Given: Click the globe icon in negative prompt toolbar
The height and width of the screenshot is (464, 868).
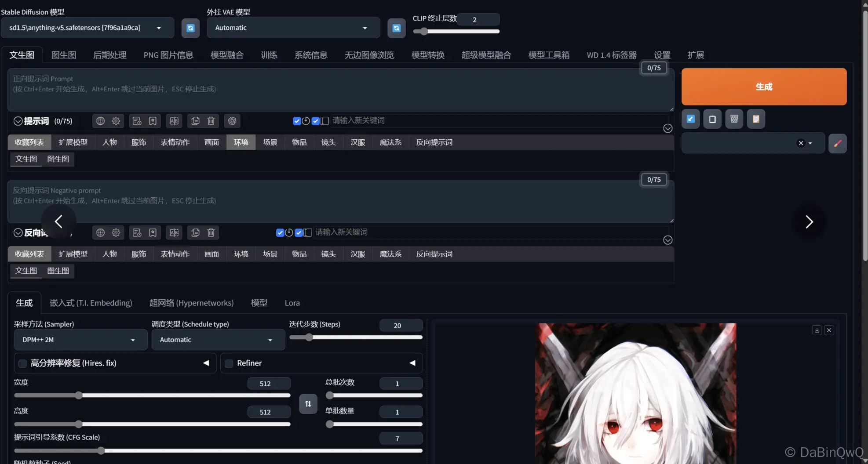Looking at the screenshot, I should point(101,232).
